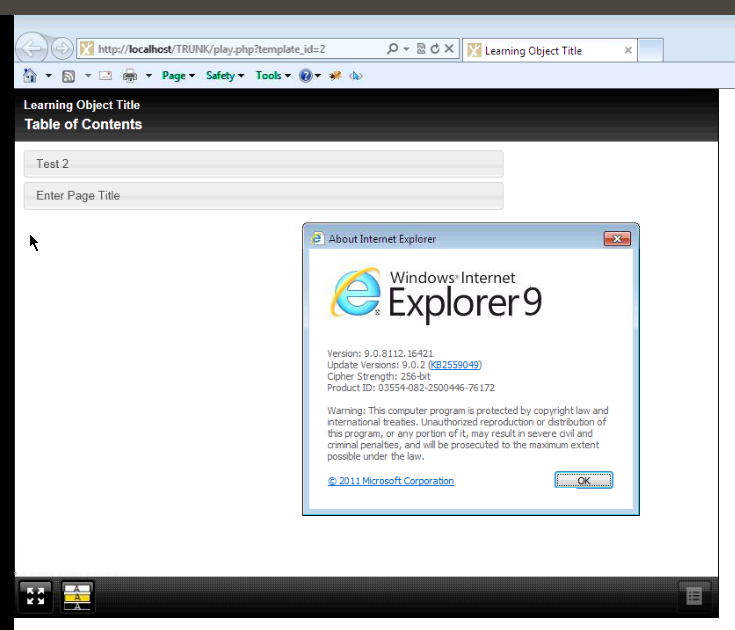Open the Enter Page Title entry
The image size is (735, 630).
[263, 195]
